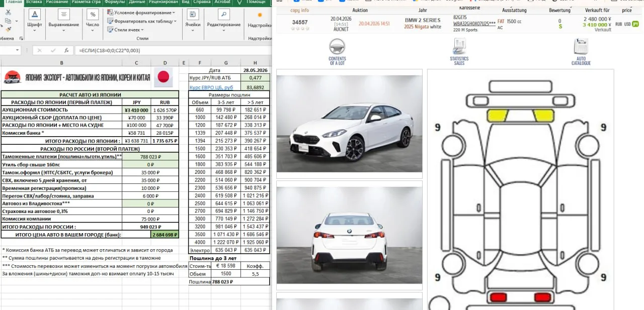Select the JPY currency button
This screenshot has width=644, height=310.
636,24
